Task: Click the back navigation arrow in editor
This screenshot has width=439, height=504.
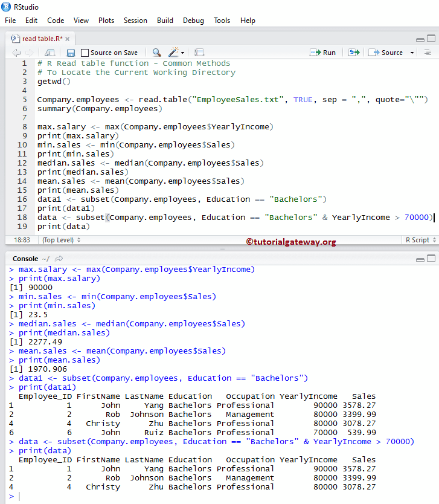Action: [15, 53]
